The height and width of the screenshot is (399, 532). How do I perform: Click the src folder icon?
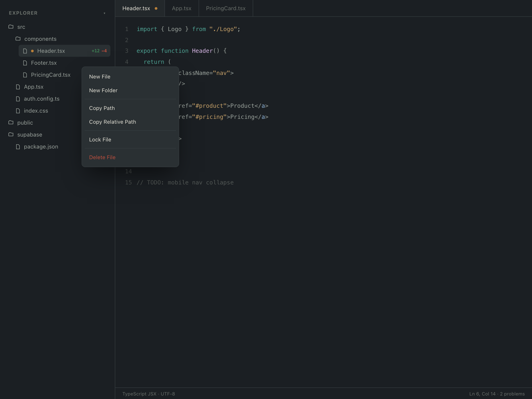click(x=11, y=27)
